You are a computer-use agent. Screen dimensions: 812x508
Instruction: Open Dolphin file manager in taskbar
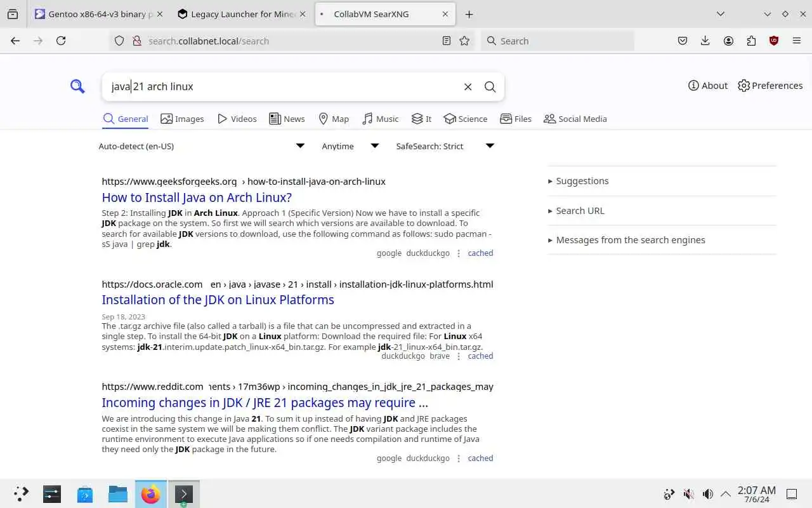[x=118, y=494]
